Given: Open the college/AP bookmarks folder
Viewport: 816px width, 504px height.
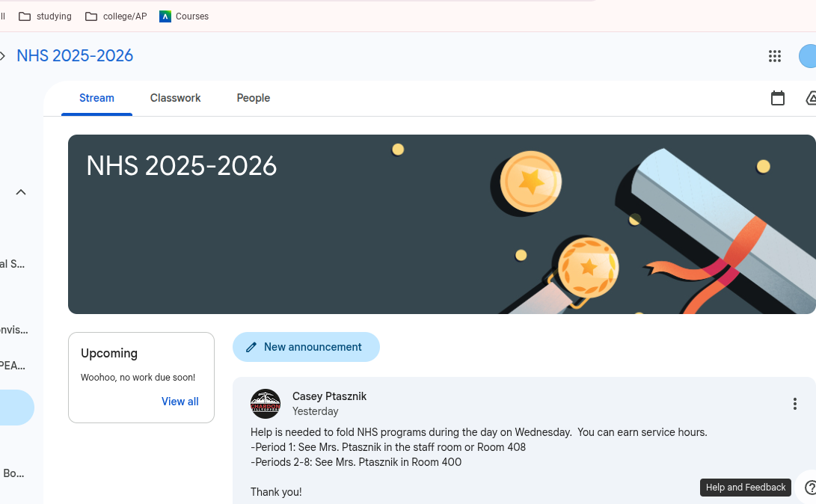Looking at the screenshot, I should pyautogui.click(x=116, y=16).
